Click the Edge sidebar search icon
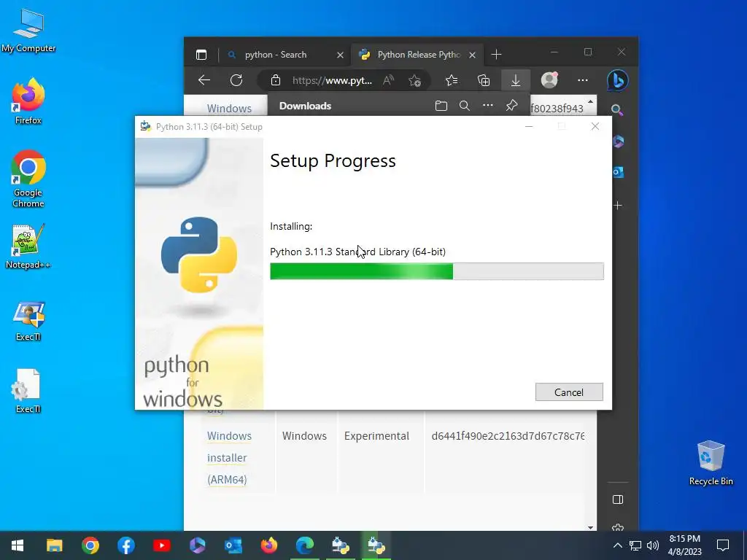 coord(617,111)
